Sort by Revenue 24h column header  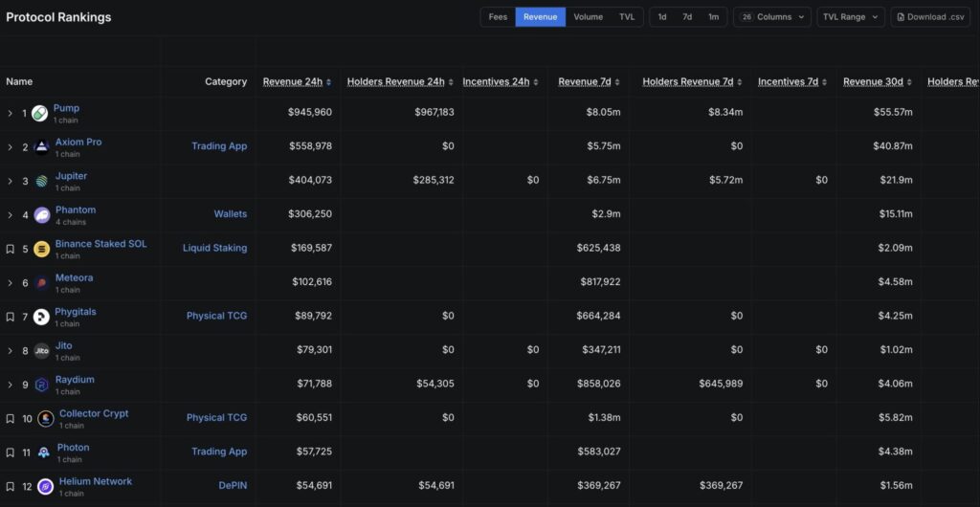tap(293, 81)
